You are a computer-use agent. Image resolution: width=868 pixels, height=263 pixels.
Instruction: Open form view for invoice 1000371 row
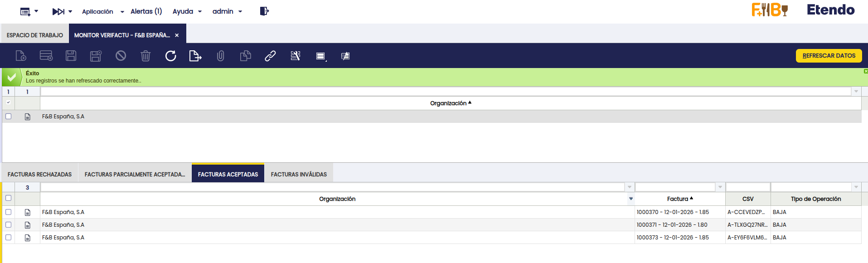click(28, 225)
